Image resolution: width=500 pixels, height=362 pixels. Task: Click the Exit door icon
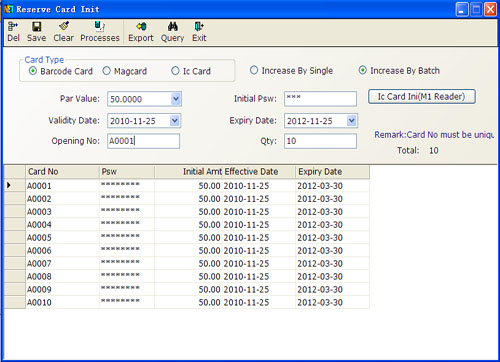pos(199,26)
